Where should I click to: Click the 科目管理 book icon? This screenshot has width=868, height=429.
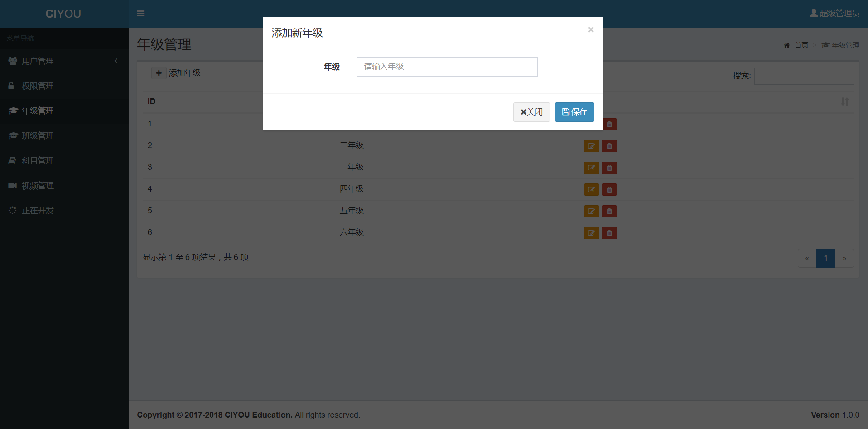click(12, 160)
